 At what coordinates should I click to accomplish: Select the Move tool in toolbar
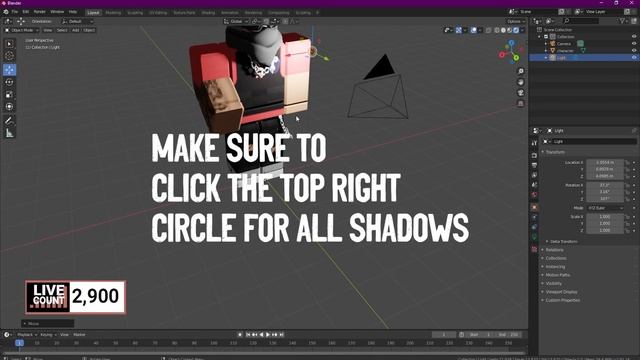pos(9,70)
